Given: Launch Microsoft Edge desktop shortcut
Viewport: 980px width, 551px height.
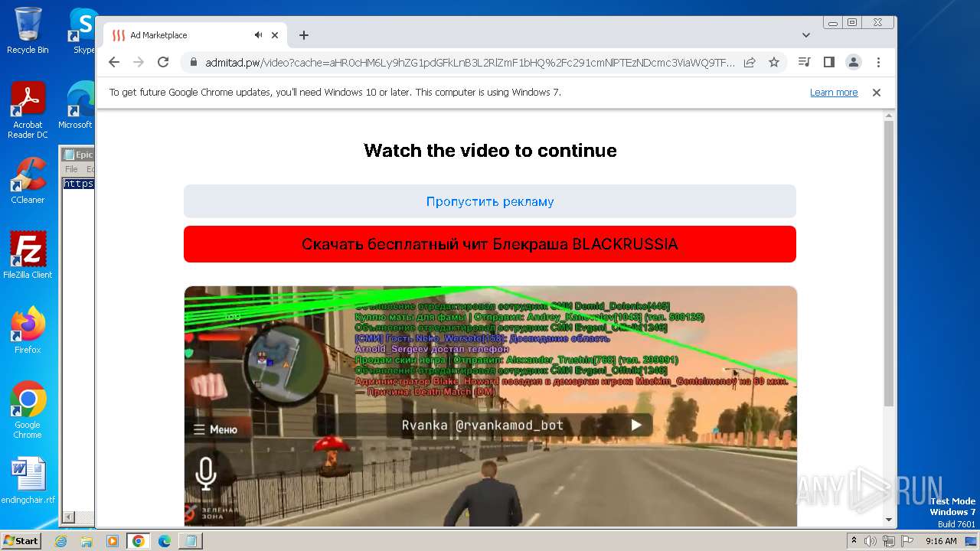Looking at the screenshot, I should pyautogui.click(x=77, y=106).
